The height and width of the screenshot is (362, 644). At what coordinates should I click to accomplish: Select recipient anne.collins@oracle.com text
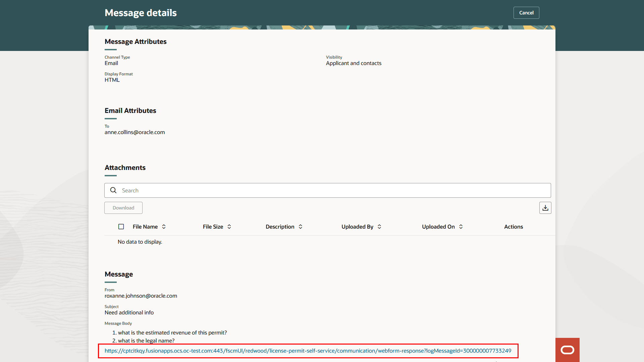click(135, 132)
